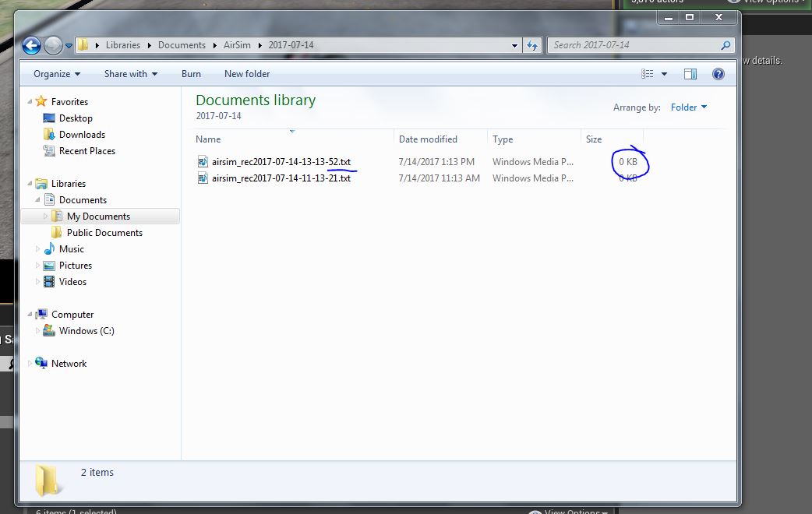Expand the Music library node
The width and height of the screenshot is (812, 514).
coord(37,249)
